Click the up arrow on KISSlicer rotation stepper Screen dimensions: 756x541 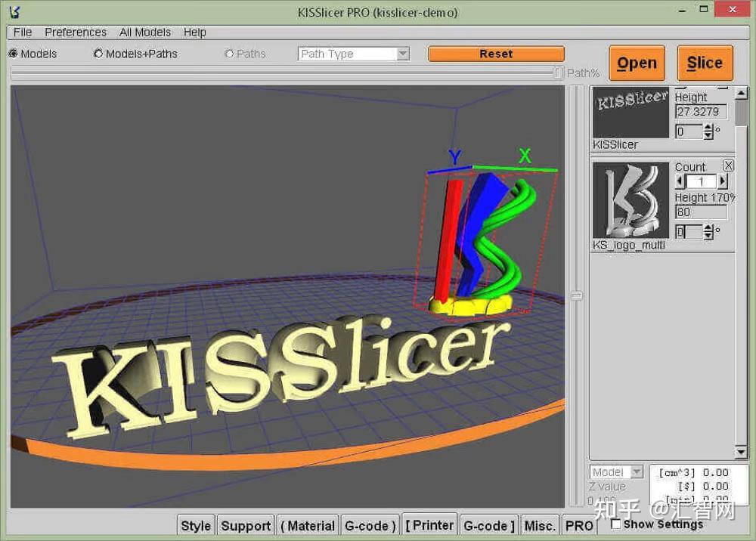coord(707,128)
